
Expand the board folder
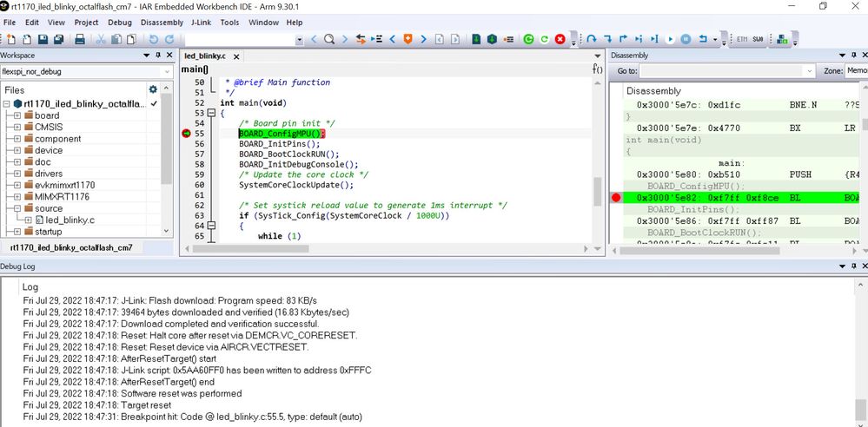click(x=17, y=115)
